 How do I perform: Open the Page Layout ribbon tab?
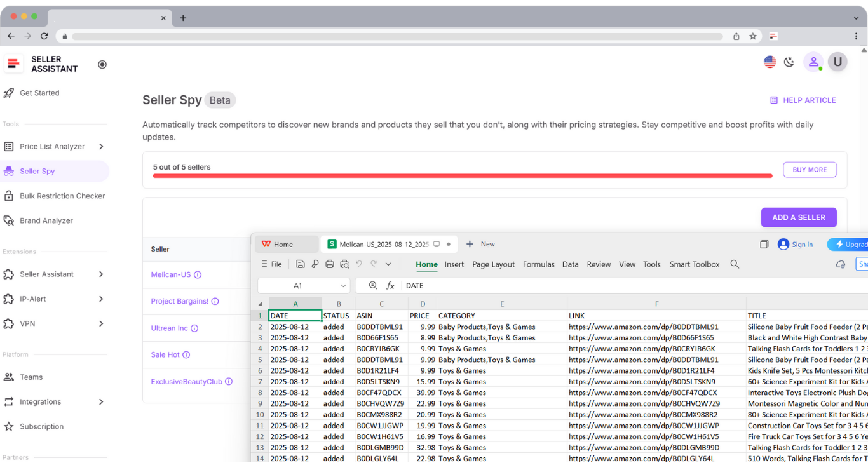[494, 264]
